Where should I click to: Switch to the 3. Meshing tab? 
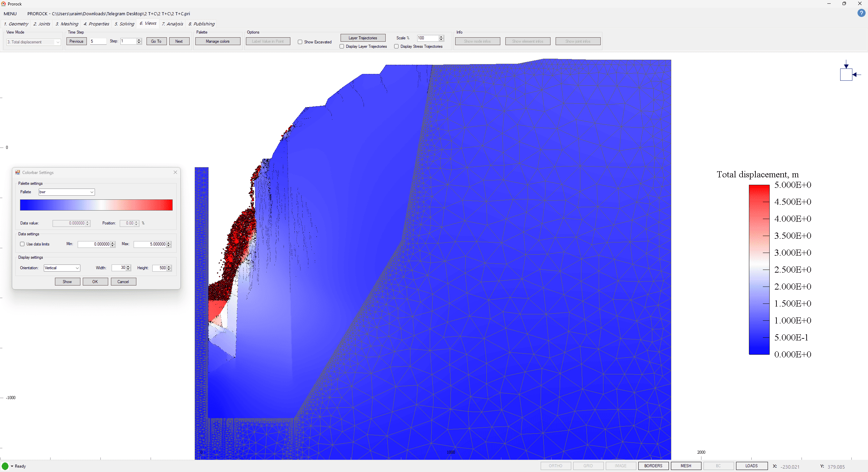click(67, 24)
